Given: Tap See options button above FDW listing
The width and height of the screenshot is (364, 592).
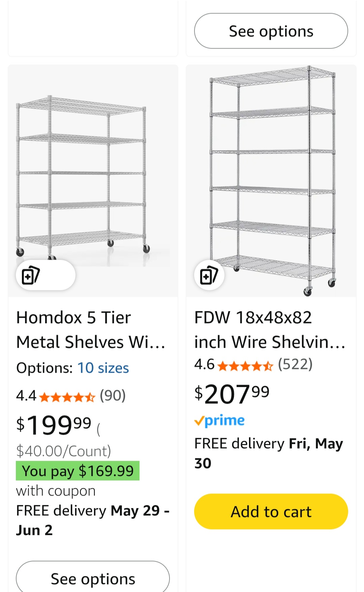Looking at the screenshot, I should (271, 31).
